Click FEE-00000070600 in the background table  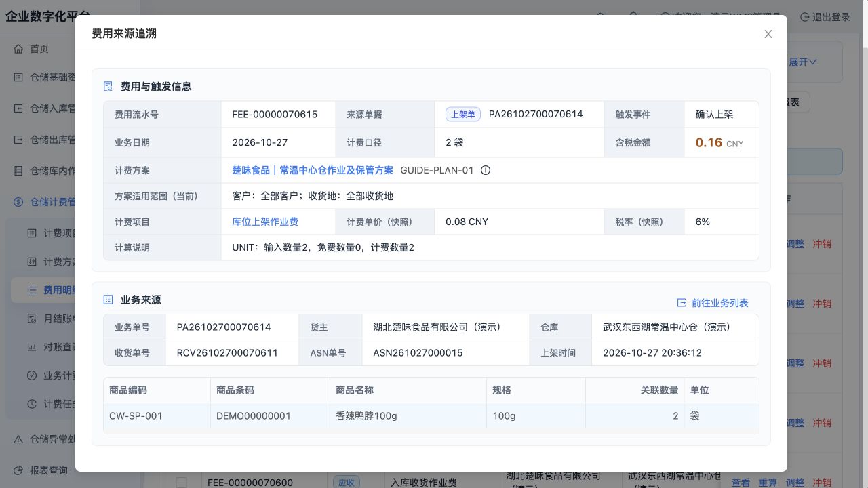pos(250,483)
